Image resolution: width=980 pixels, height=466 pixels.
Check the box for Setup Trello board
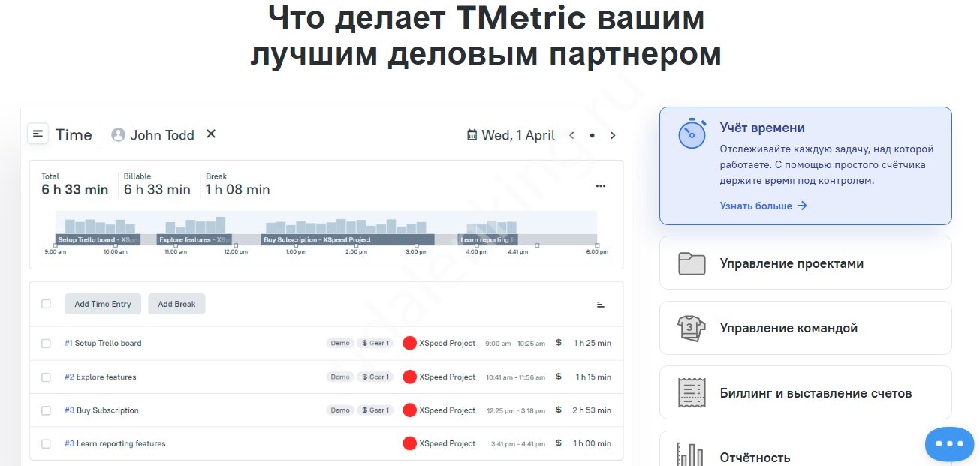click(x=46, y=343)
